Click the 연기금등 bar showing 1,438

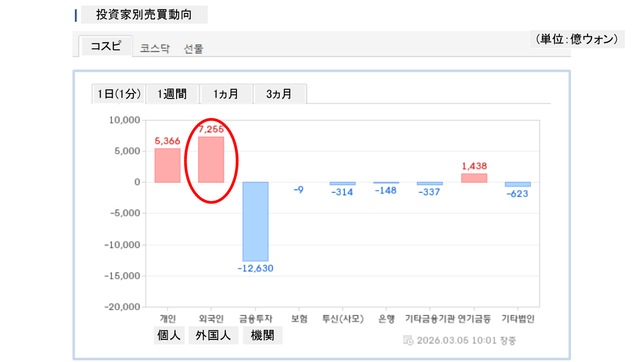click(474, 177)
